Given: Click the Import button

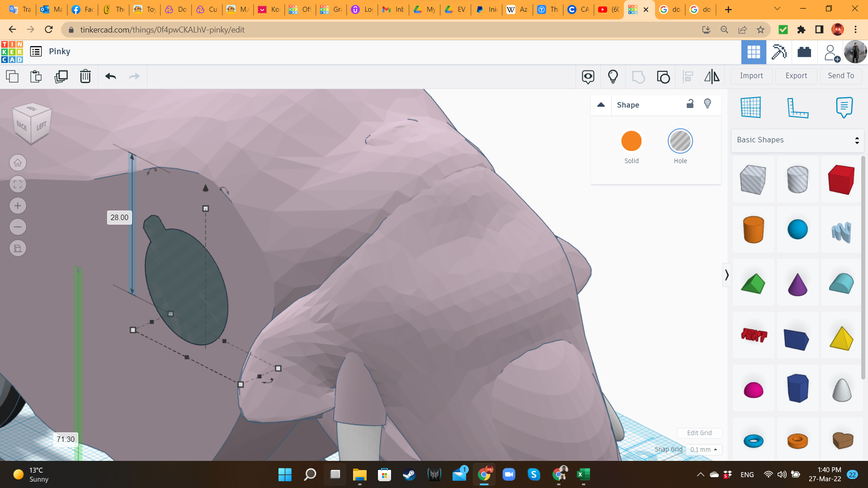Looking at the screenshot, I should (x=751, y=76).
